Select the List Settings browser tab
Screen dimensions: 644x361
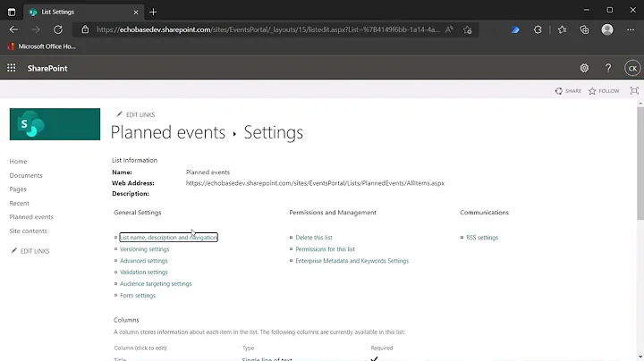pyautogui.click(x=82, y=12)
